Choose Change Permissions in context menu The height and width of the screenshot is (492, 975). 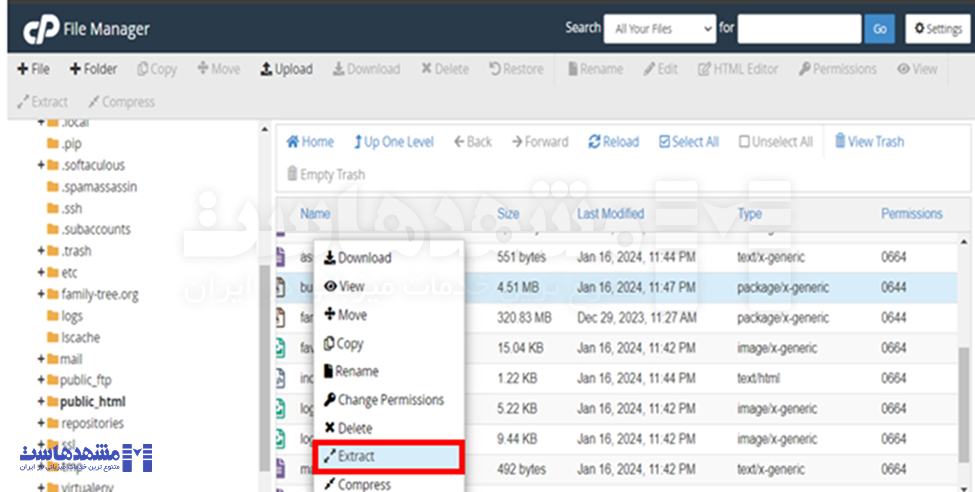click(384, 399)
